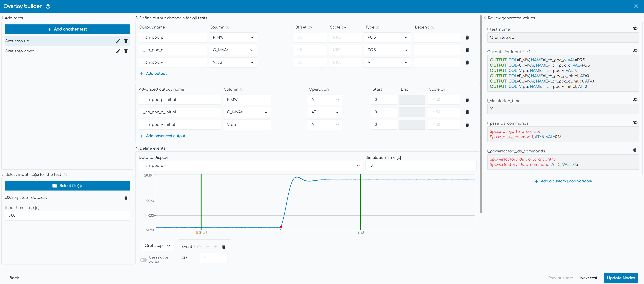Screen dimensions: 644x284
Task: Open Overlay builder help icon
Action: click(48, 7)
